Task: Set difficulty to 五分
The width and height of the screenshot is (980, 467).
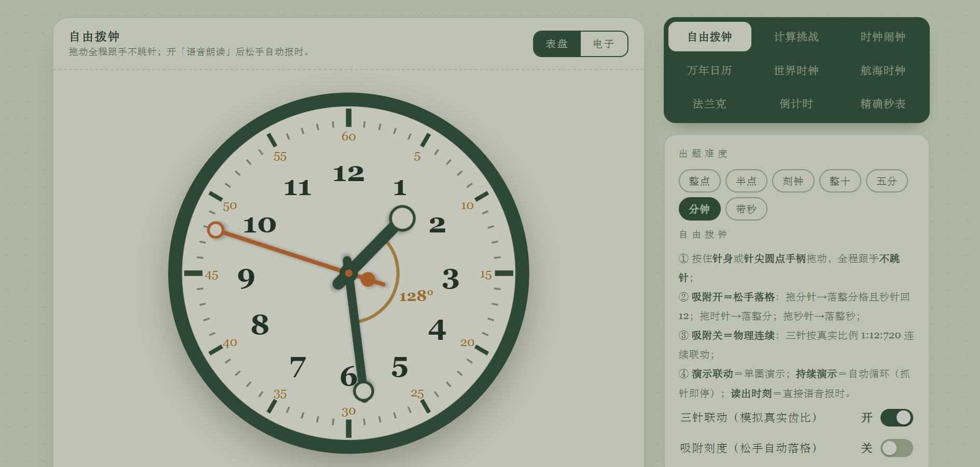Action: (887, 181)
